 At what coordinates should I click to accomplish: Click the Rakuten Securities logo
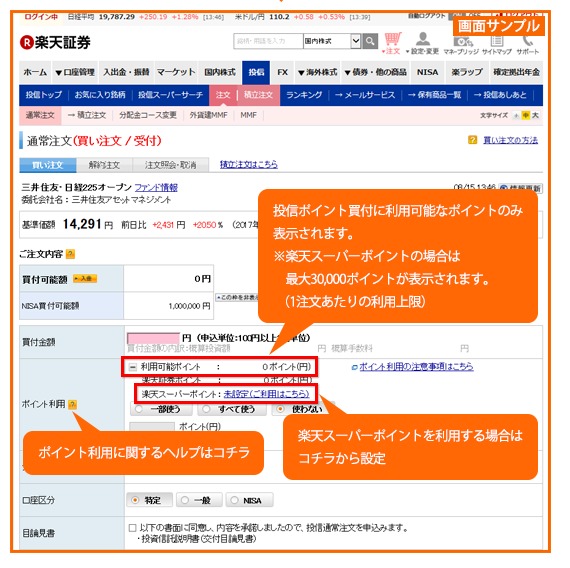click(55, 43)
